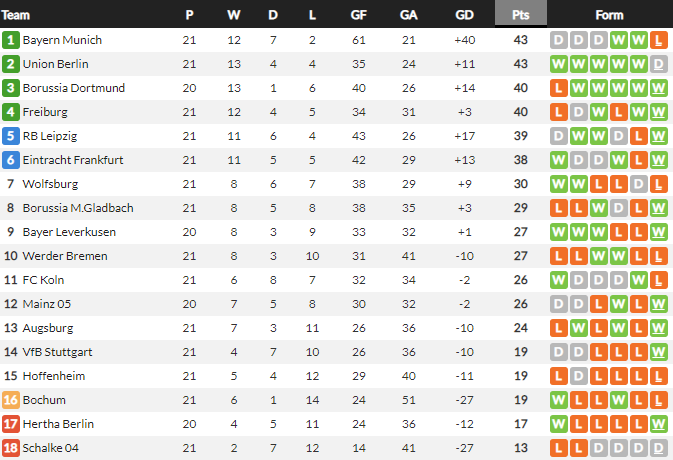Viewport: 673px width, 460px height.
Task: Sort table by Pts column
Action: pyautogui.click(x=520, y=15)
